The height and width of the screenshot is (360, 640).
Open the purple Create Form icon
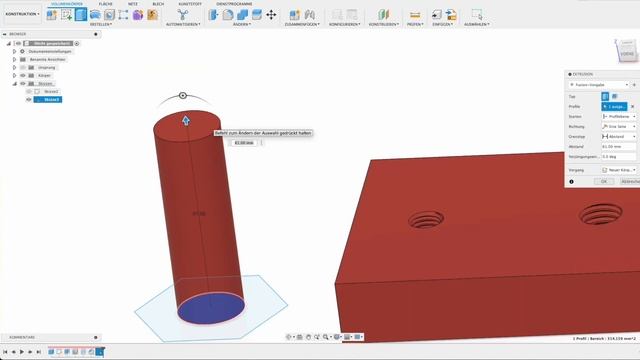(138, 15)
